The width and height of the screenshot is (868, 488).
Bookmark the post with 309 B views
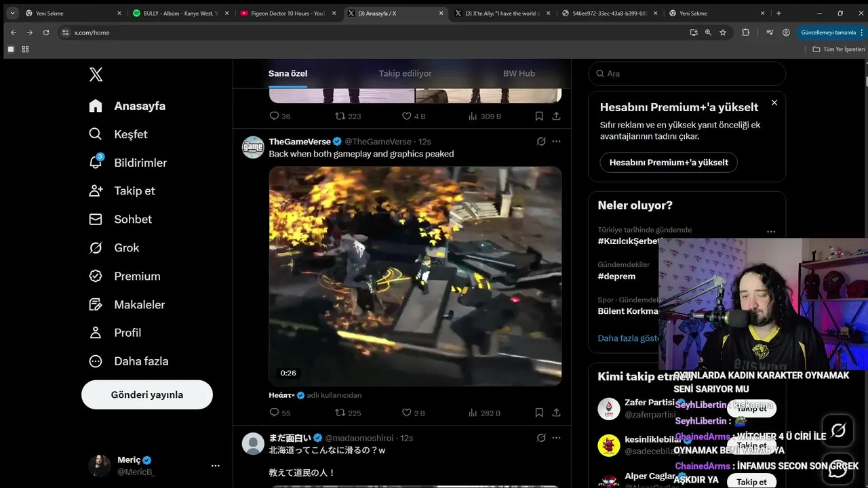(539, 116)
